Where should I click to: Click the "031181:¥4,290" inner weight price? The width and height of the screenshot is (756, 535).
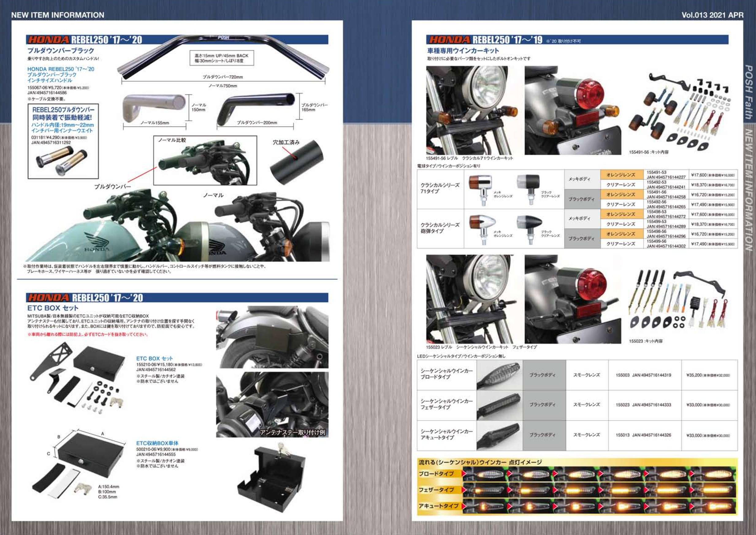point(59,137)
